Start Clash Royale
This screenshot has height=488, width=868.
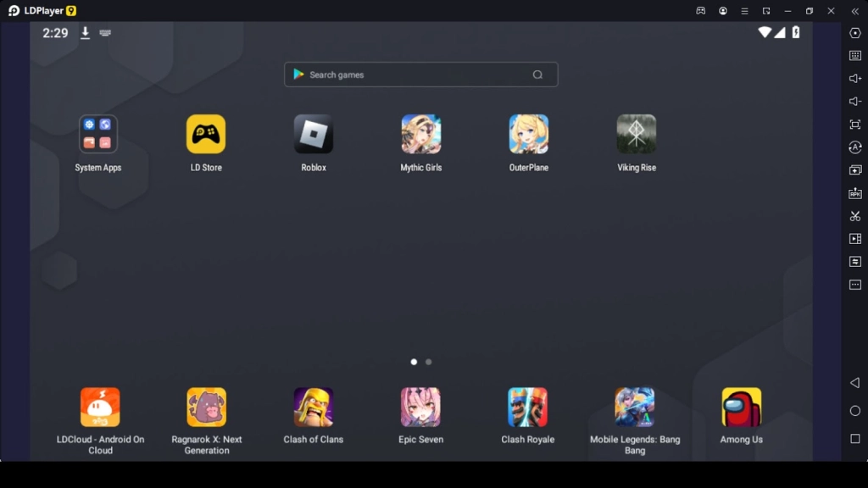pyautogui.click(x=527, y=408)
